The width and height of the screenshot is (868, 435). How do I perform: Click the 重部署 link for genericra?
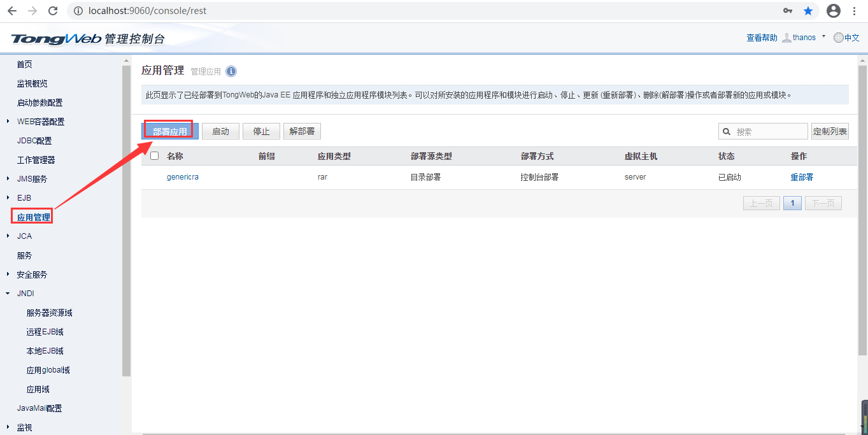coord(802,177)
